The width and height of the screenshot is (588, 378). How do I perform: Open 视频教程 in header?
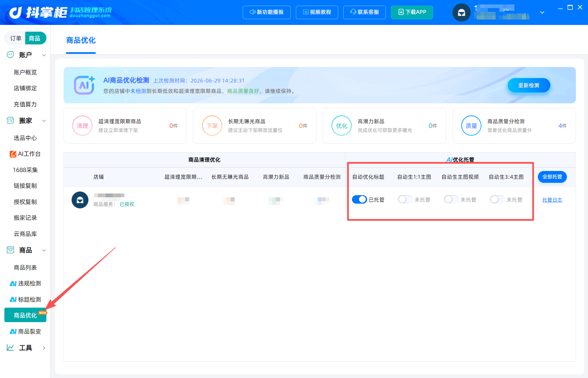pyautogui.click(x=317, y=12)
